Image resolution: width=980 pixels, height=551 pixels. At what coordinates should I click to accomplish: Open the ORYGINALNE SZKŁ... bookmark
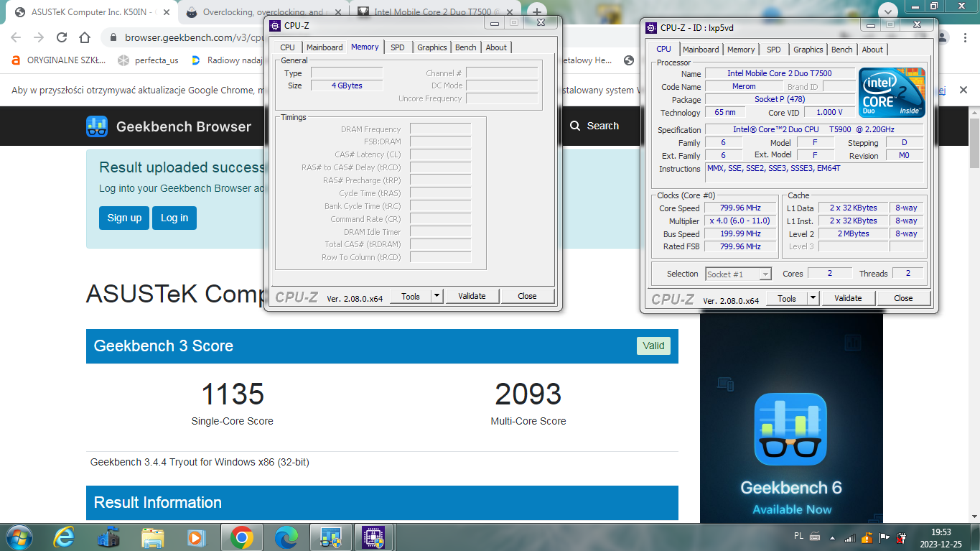point(60,60)
